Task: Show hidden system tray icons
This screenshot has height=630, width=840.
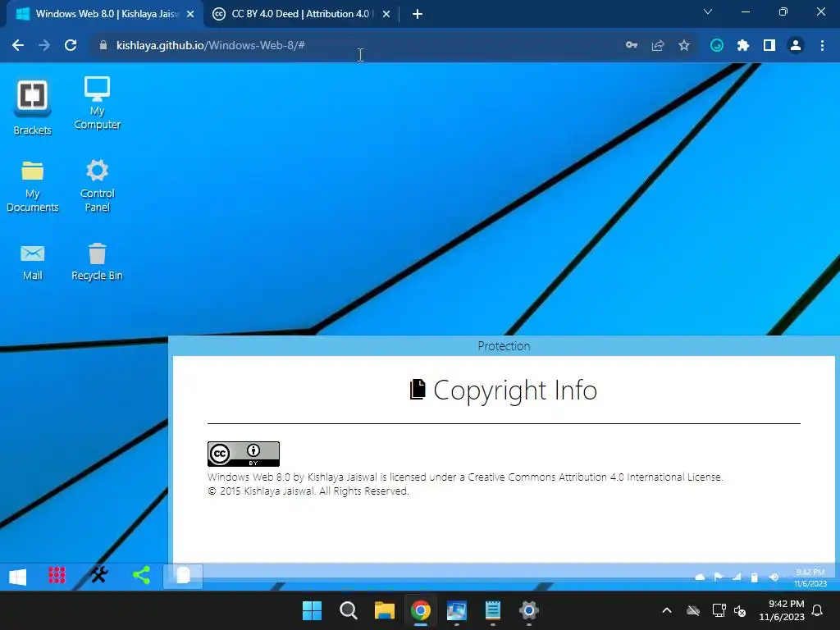Action: (667, 610)
